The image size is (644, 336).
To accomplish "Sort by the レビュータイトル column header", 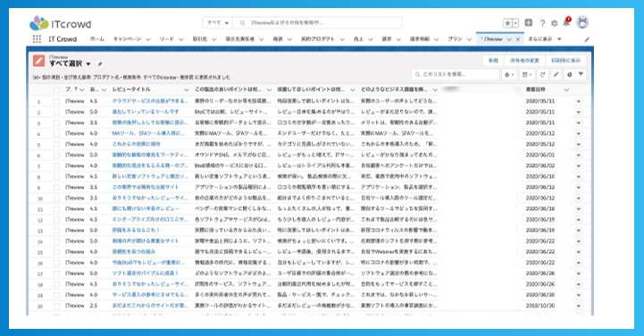I will tap(131, 89).
